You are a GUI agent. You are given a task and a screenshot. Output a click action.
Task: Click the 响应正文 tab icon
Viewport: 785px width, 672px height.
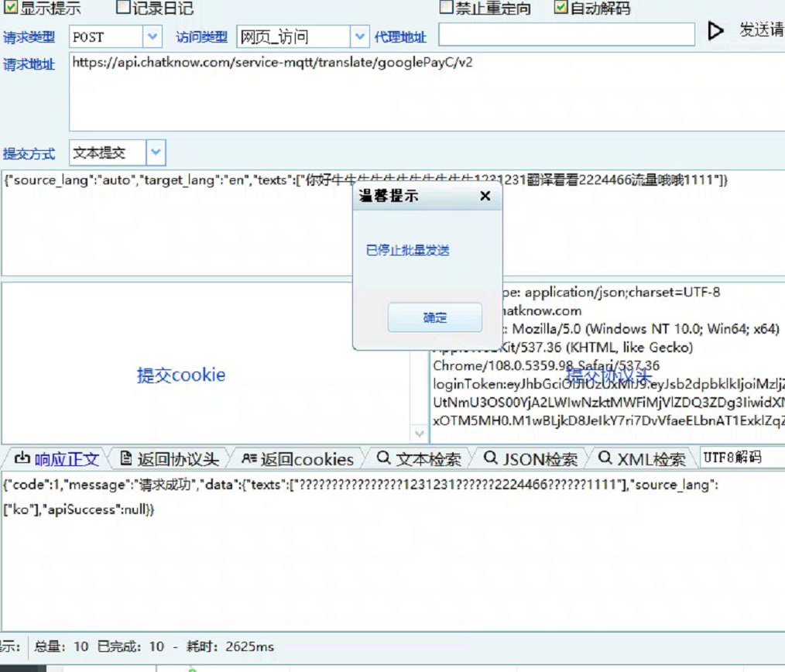(x=22, y=458)
